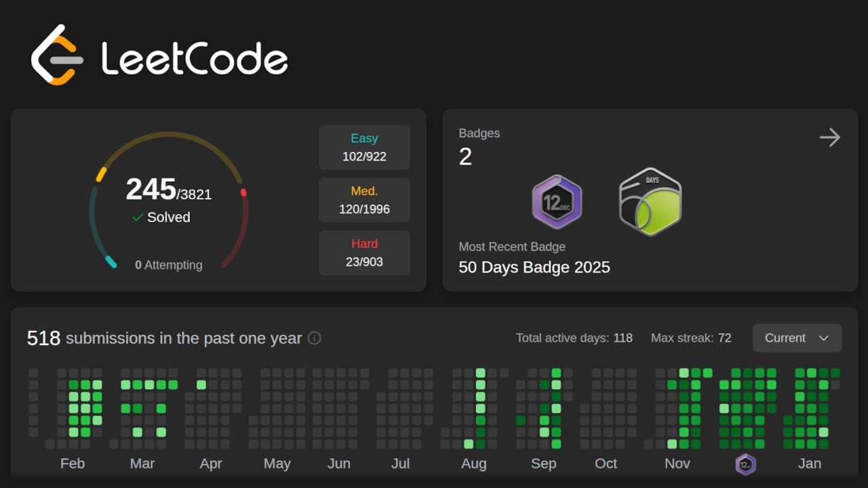Screen dimensions: 868x488
Task: Click the red hard dot on the progress ring
Action: tap(243, 192)
